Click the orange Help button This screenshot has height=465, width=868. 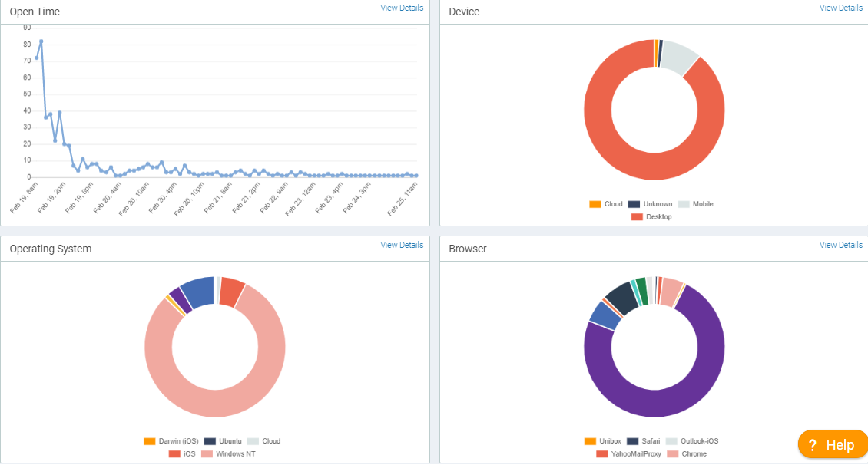click(x=833, y=444)
